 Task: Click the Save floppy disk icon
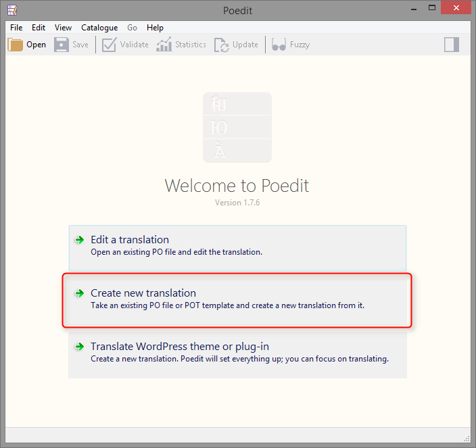point(62,45)
